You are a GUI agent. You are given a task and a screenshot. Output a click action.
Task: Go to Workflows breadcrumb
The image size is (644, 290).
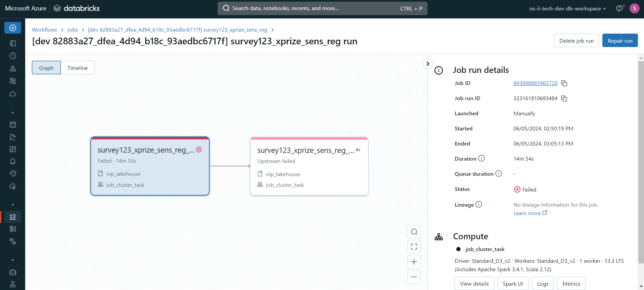click(44, 30)
